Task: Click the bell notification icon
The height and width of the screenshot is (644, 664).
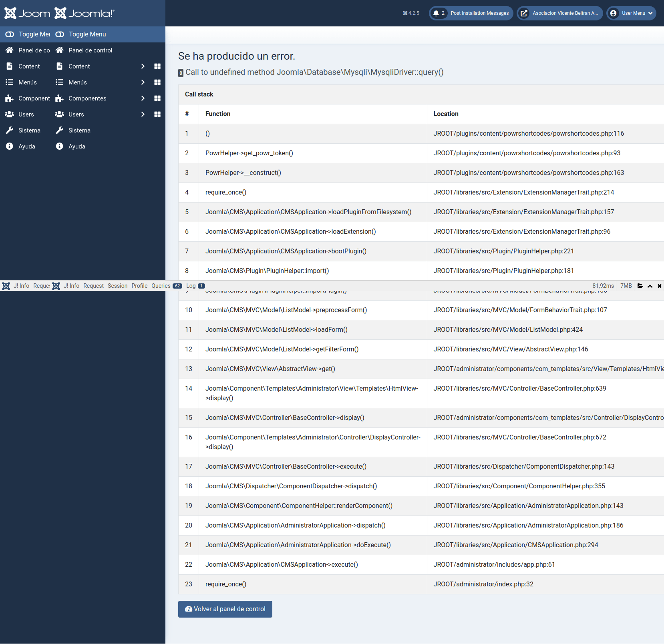Action: (436, 13)
